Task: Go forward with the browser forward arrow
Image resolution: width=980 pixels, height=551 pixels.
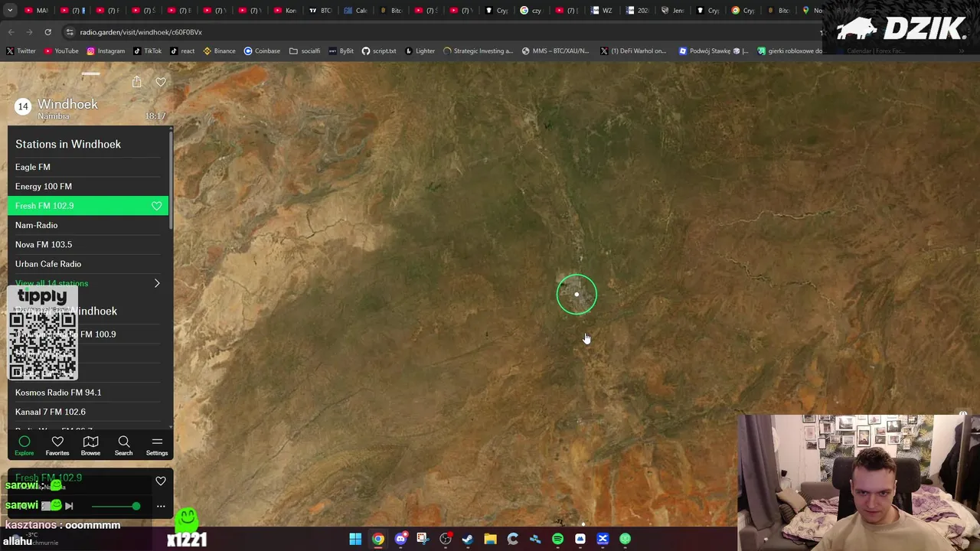Action: [29, 32]
